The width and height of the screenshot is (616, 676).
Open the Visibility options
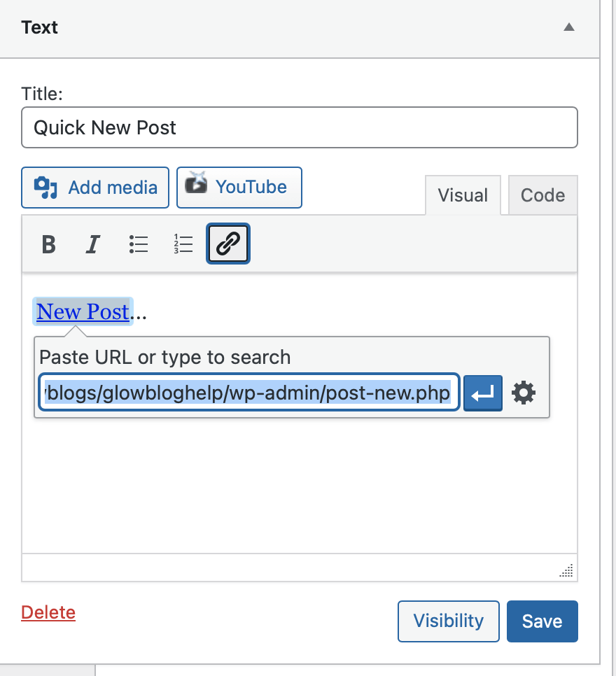click(x=448, y=621)
